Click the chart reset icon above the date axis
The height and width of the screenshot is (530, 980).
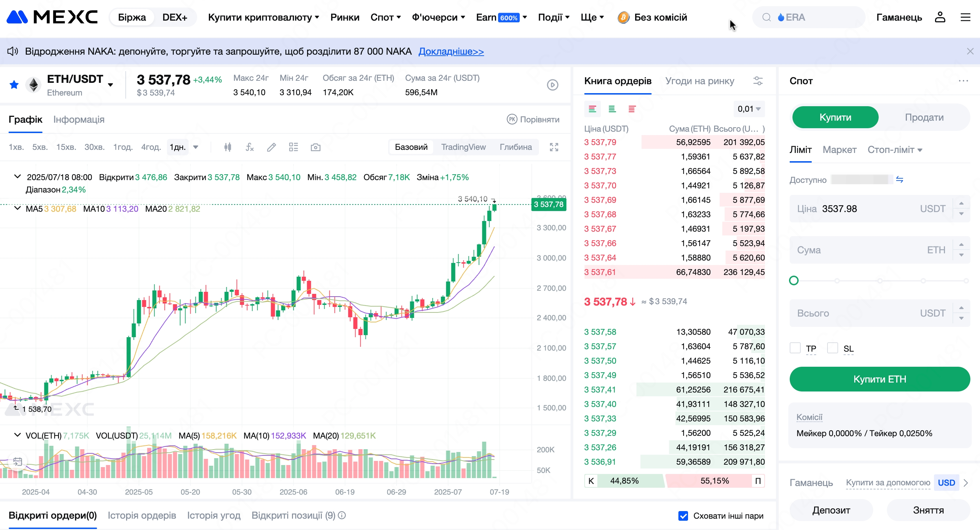click(18, 462)
